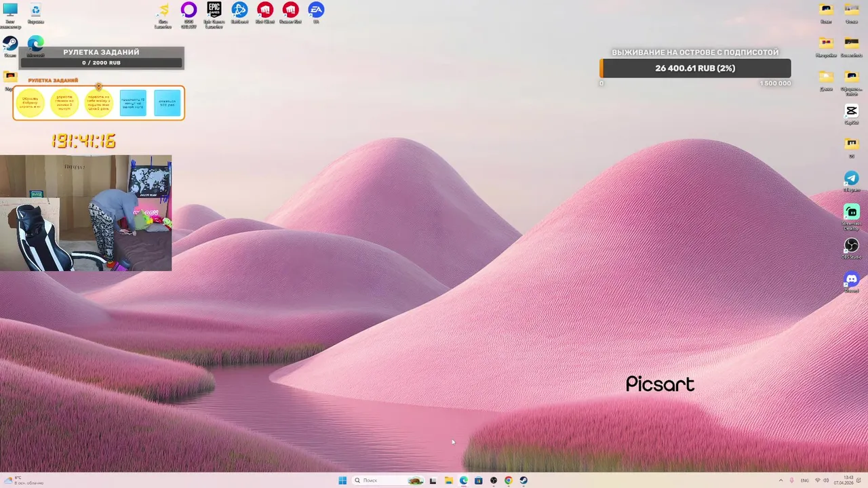This screenshot has height=488, width=868.
Task: Select the EA app desktop shortcut
Action: click(316, 13)
